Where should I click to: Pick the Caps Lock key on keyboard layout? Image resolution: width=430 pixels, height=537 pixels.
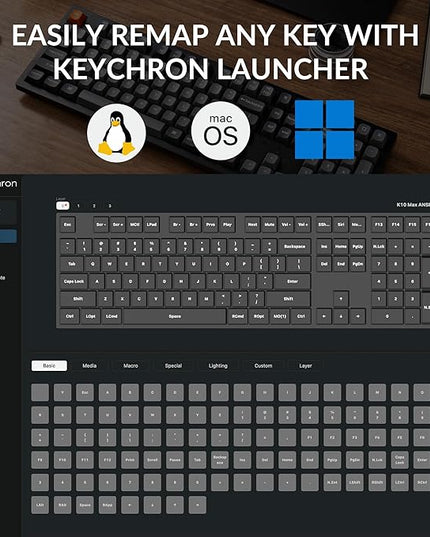[x=74, y=282]
